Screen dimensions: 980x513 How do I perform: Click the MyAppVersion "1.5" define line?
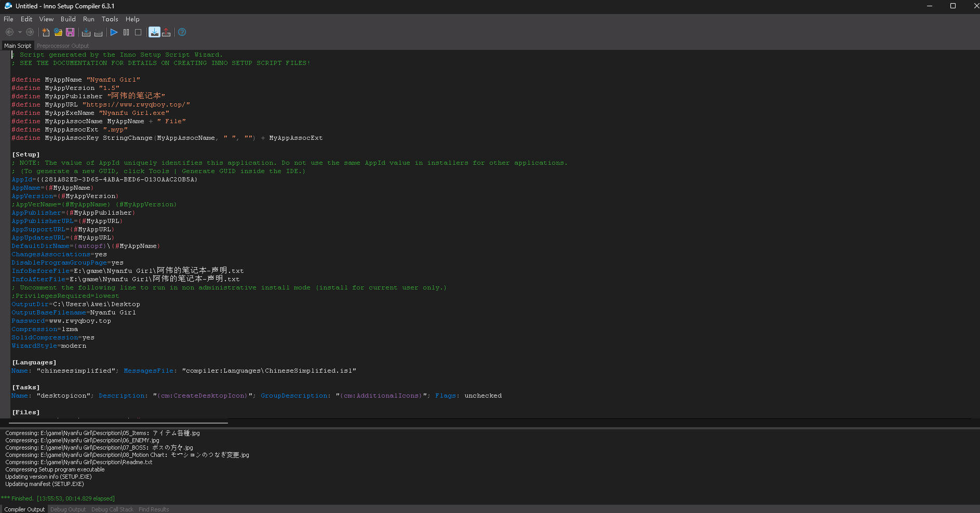coord(65,88)
